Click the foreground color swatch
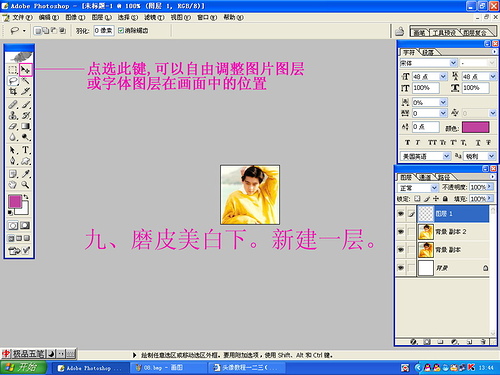Image resolution: width=500 pixels, height=375 pixels. (x=15, y=202)
